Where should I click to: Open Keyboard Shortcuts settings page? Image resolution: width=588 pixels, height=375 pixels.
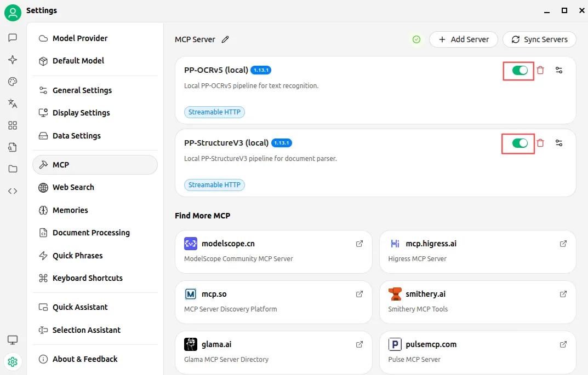pyautogui.click(x=88, y=278)
